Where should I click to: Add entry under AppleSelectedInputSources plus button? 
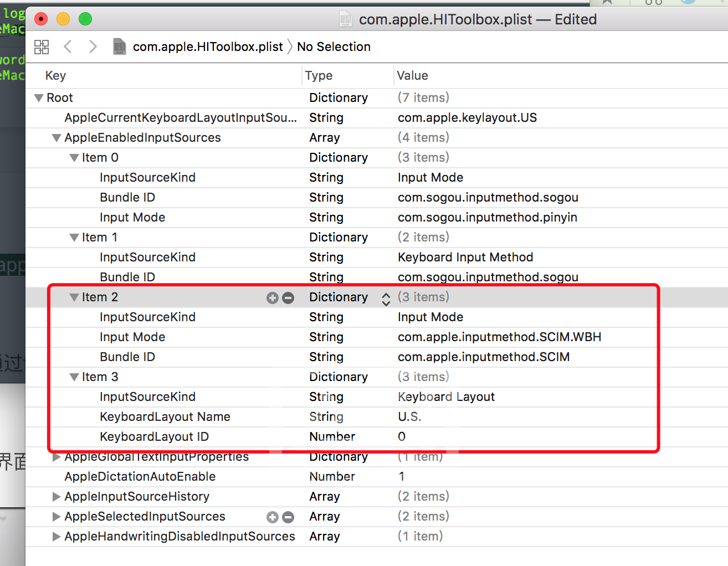[272, 517]
